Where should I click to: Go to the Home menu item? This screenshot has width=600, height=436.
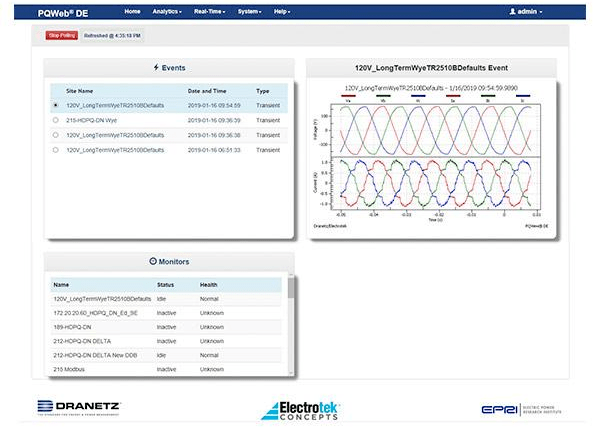[x=132, y=11]
